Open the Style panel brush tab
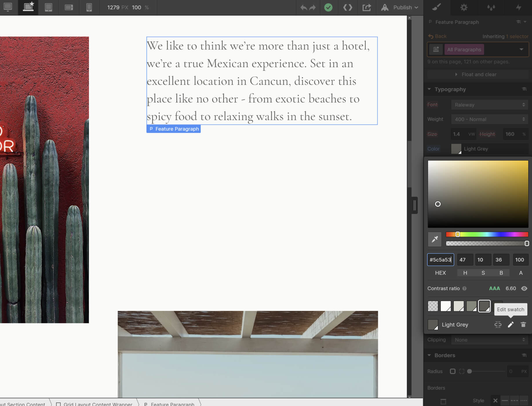Image resolution: width=532 pixels, height=406 pixels. pos(436,7)
